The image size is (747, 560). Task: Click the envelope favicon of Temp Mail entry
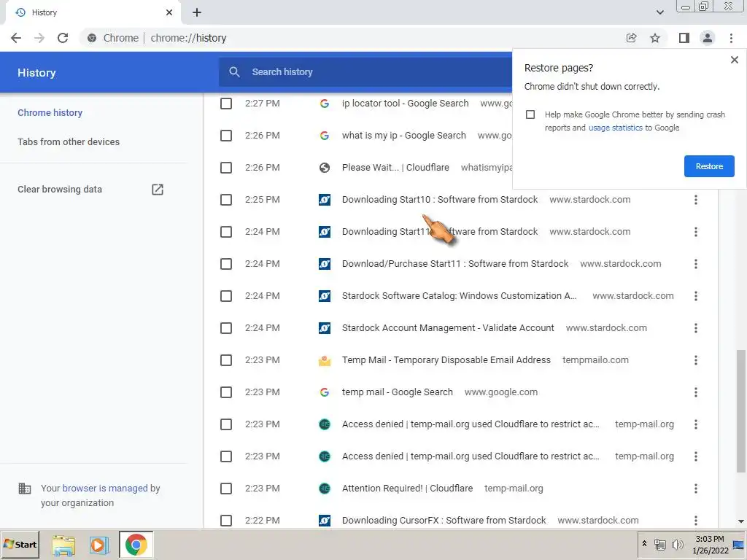click(x=325, y=360)
